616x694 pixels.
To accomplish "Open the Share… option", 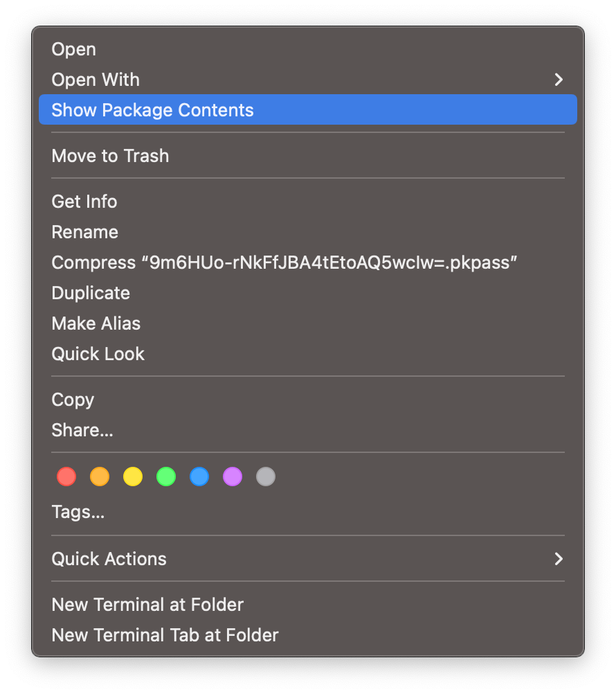I will pyautogui.click(x=82, y=430).
